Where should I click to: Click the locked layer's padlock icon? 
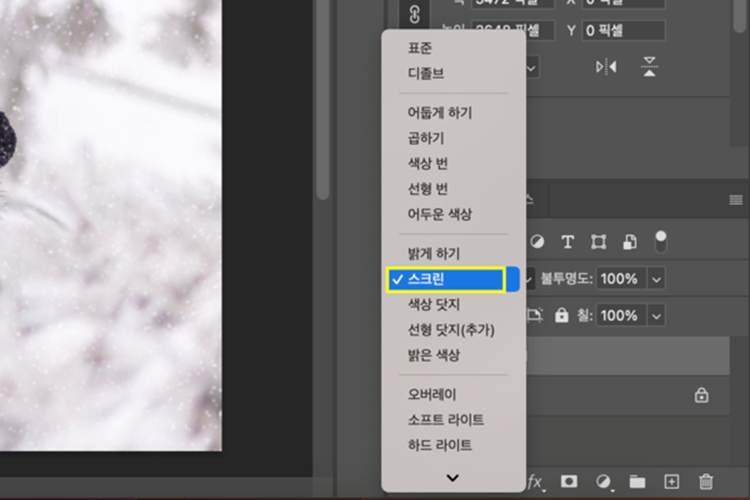(701, 395)
